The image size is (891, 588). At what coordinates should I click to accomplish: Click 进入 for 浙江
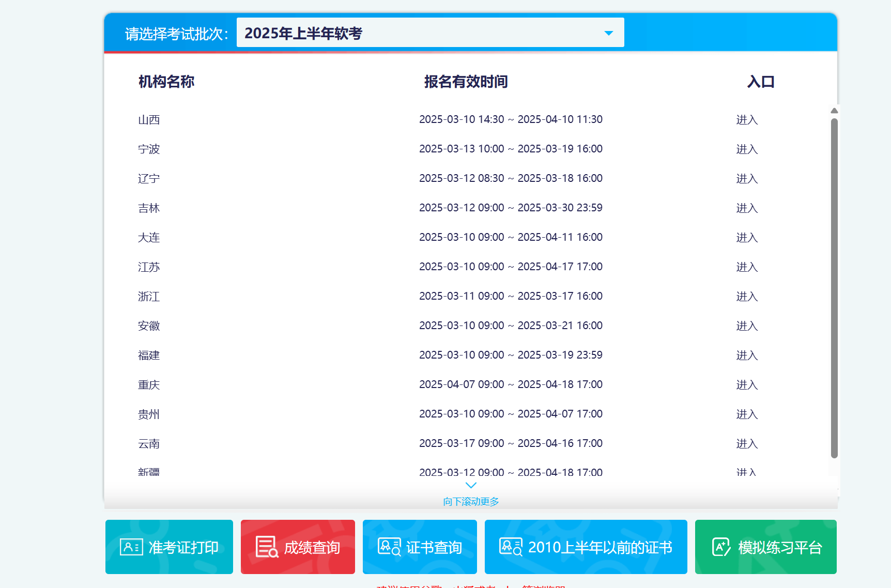point(747,297)
